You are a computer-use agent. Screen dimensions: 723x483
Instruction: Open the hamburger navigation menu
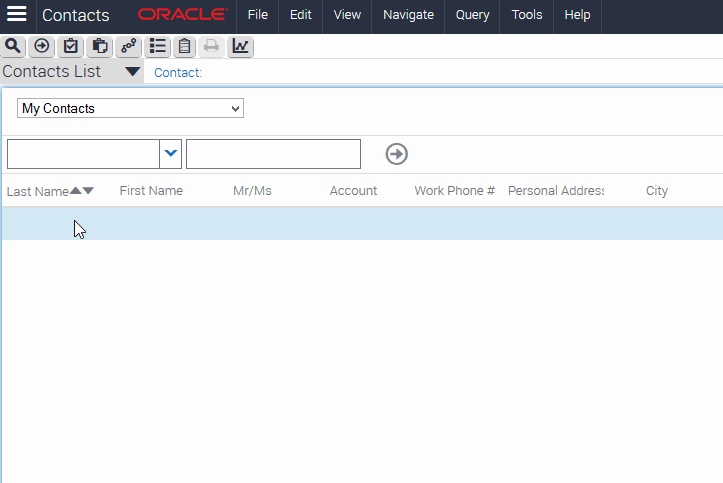tap(17, 14)
